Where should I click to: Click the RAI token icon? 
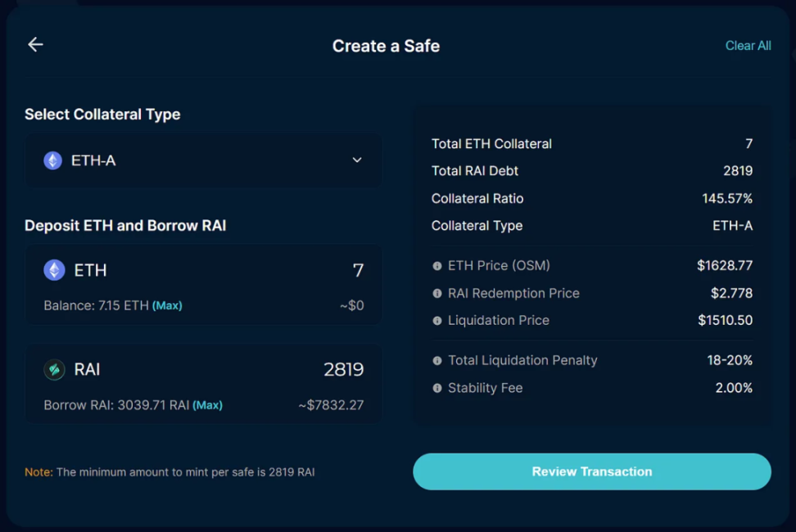tap(54, 369)
